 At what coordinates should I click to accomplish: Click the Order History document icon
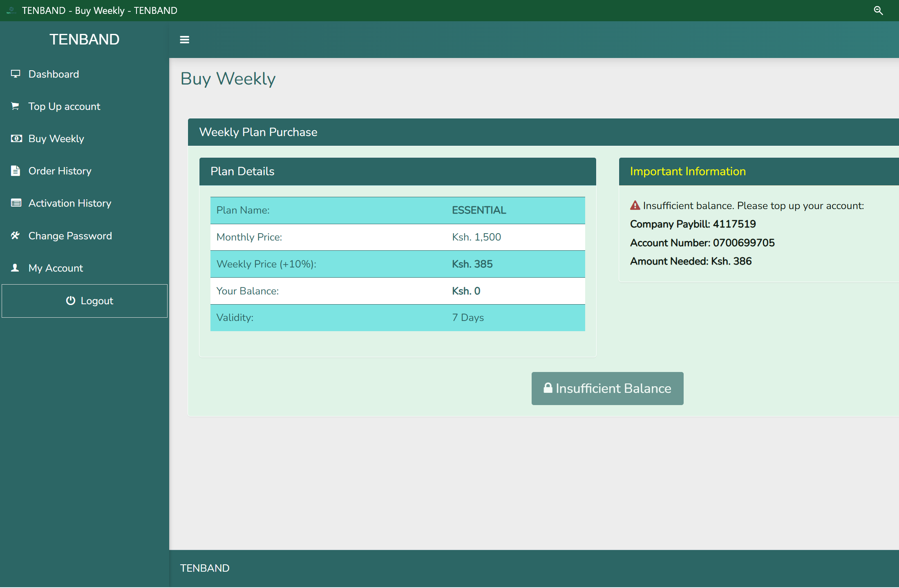(x=16, y=171)
